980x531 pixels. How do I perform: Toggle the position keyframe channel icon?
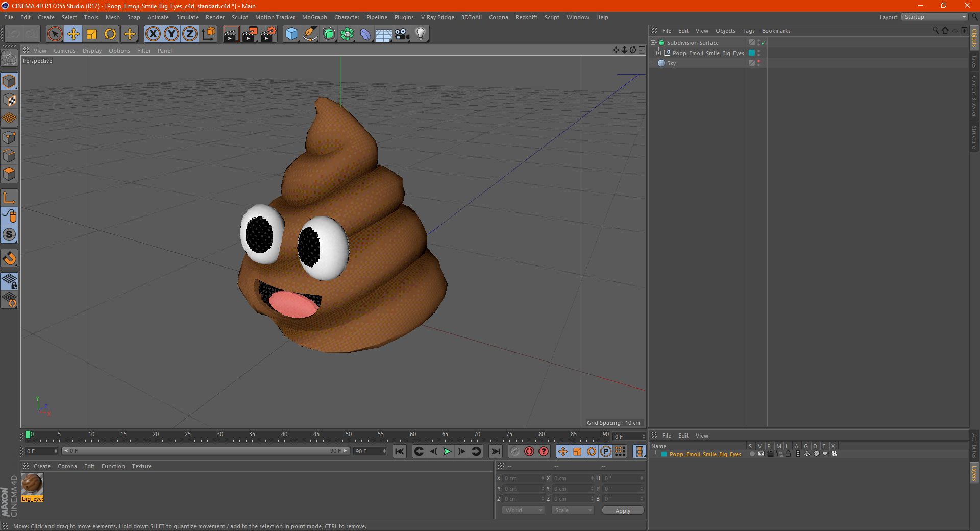[x=563, y=451]
